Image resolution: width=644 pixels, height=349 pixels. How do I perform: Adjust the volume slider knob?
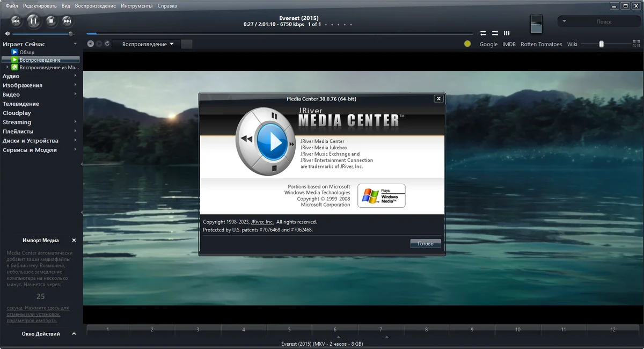[70, 33]
